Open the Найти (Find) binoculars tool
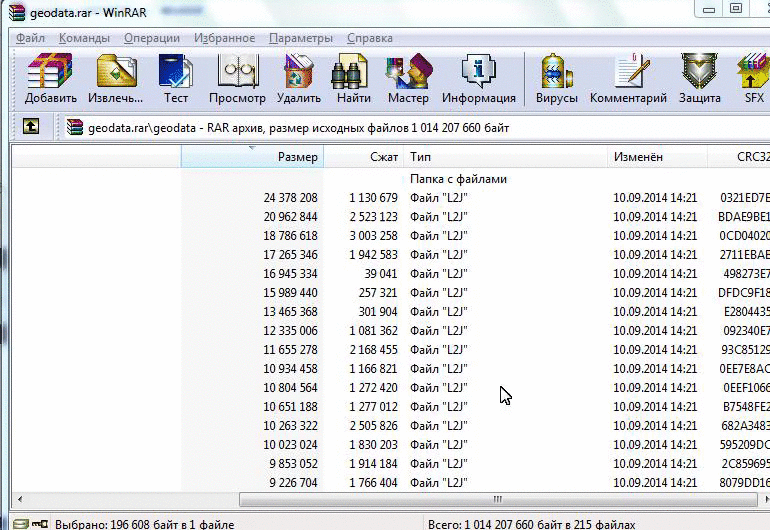This screenshot has height=530, width=770. pos(353,79)
